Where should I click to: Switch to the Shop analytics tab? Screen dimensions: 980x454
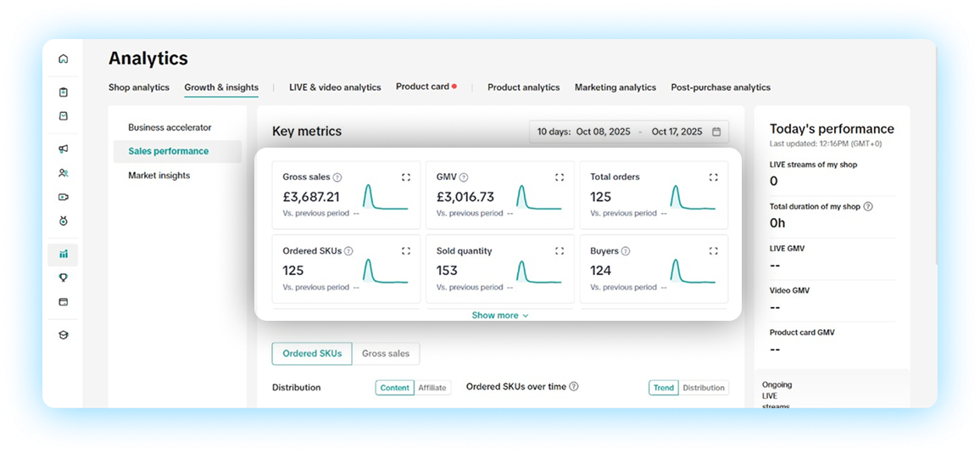139,87
